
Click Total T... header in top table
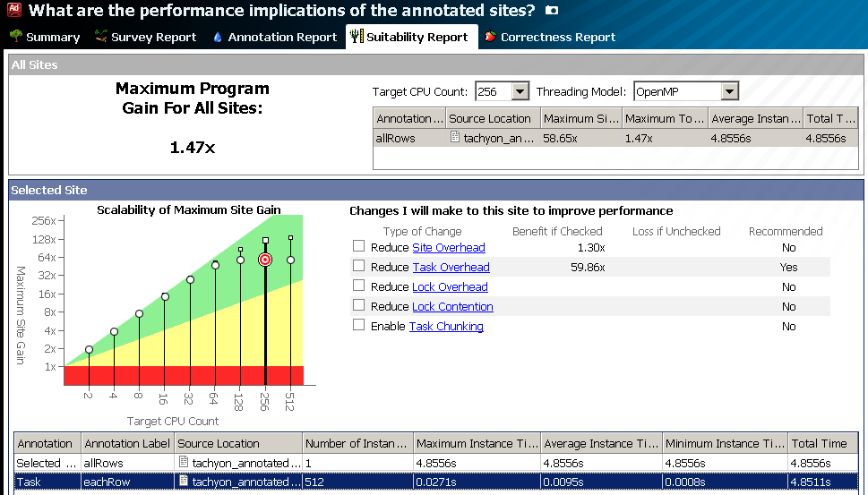[831, 118]
